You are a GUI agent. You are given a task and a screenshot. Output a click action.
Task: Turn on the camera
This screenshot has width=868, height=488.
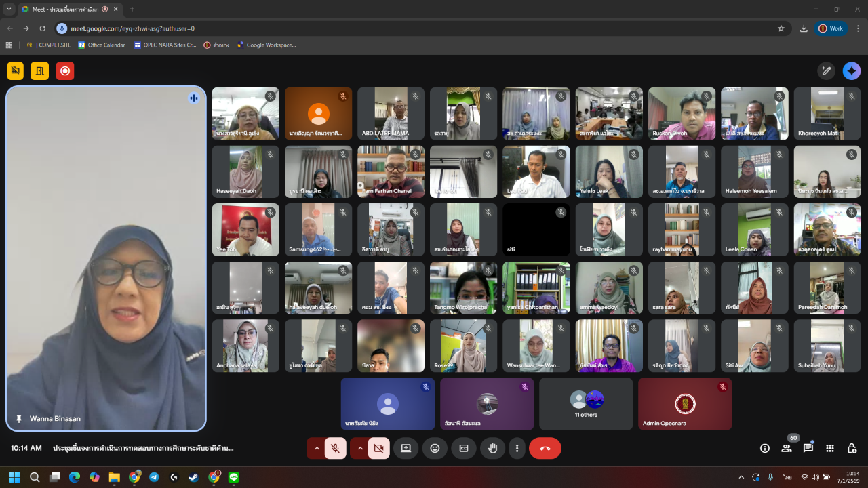[379, 448]
